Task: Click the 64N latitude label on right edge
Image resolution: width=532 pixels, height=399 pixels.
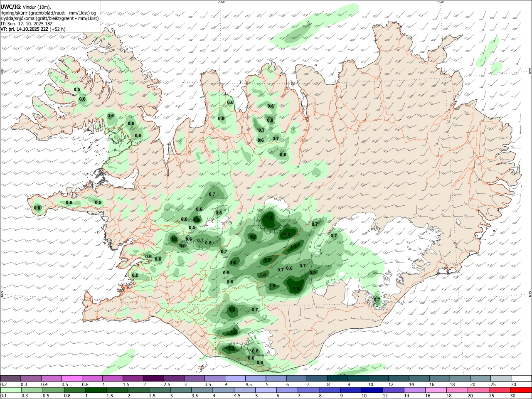Action: coord(530,293)
